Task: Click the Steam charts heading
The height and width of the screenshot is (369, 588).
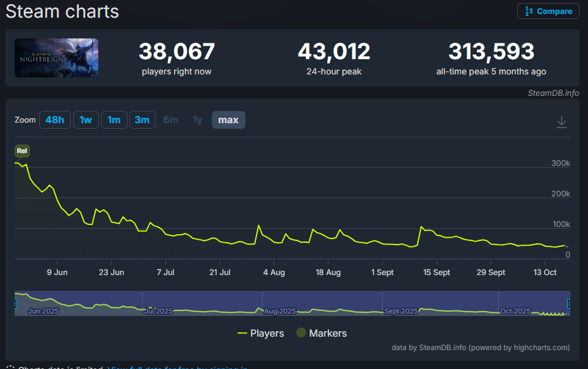Action: 62,11
